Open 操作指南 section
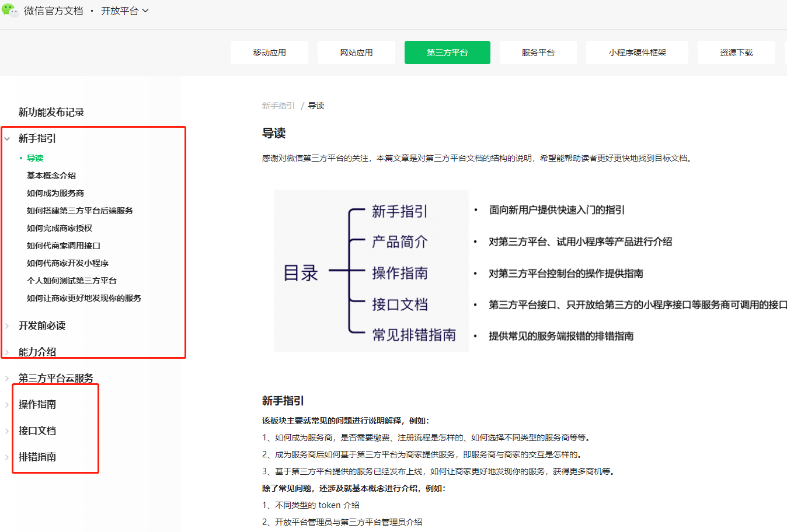 click(37, 404)
